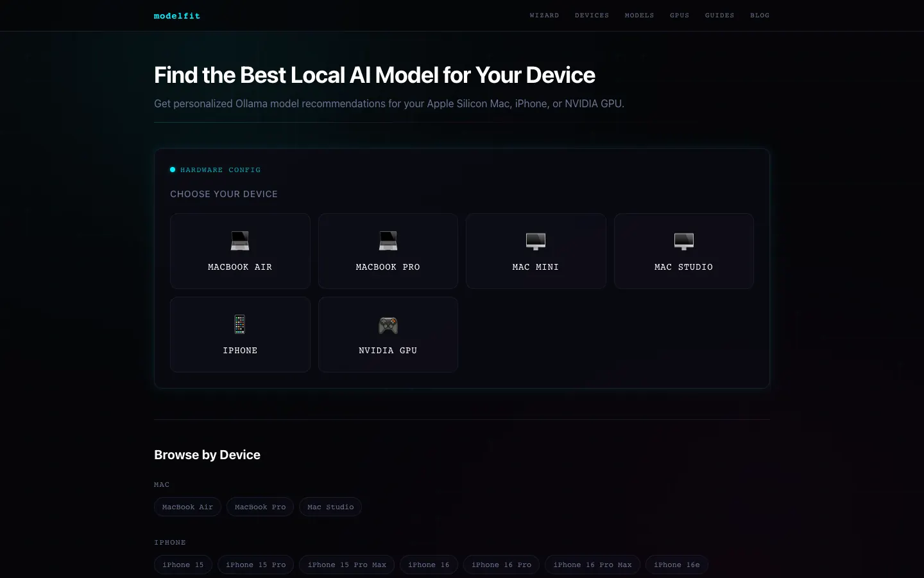
Task: Click the main page headline text
Action: (375, 75)
